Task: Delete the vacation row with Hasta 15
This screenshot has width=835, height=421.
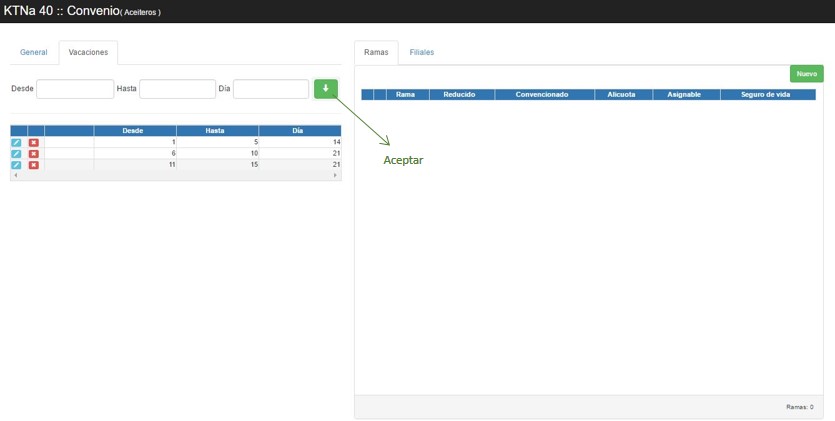Action: [34, 164]
